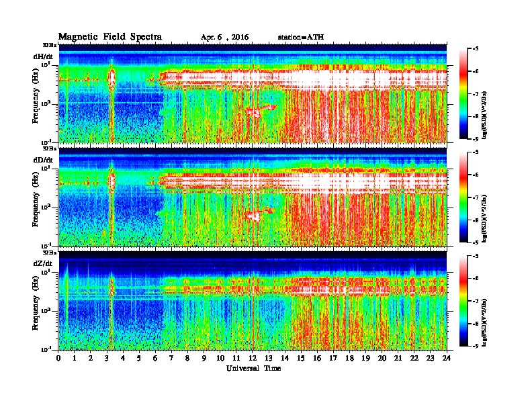Screen dimensions: 532x411
Task: Click the '11' hour tick label
Action: coord(236,359)
